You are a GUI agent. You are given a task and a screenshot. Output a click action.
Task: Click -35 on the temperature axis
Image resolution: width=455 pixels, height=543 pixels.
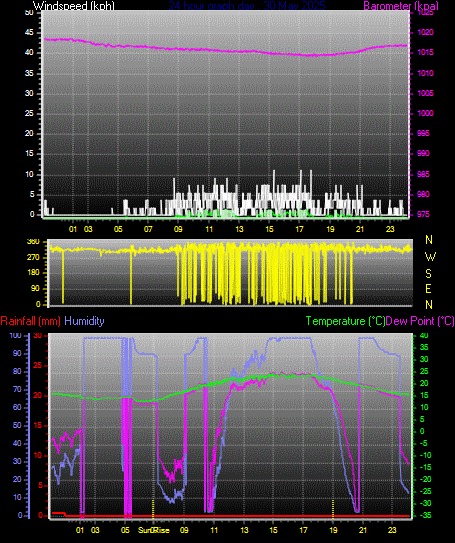click(x=426, y=515)
